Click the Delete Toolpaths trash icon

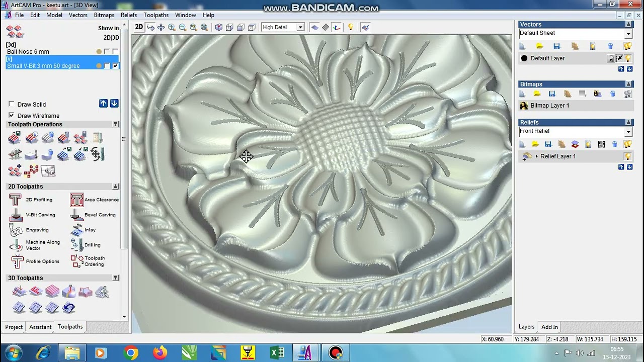tap(47, 137)
